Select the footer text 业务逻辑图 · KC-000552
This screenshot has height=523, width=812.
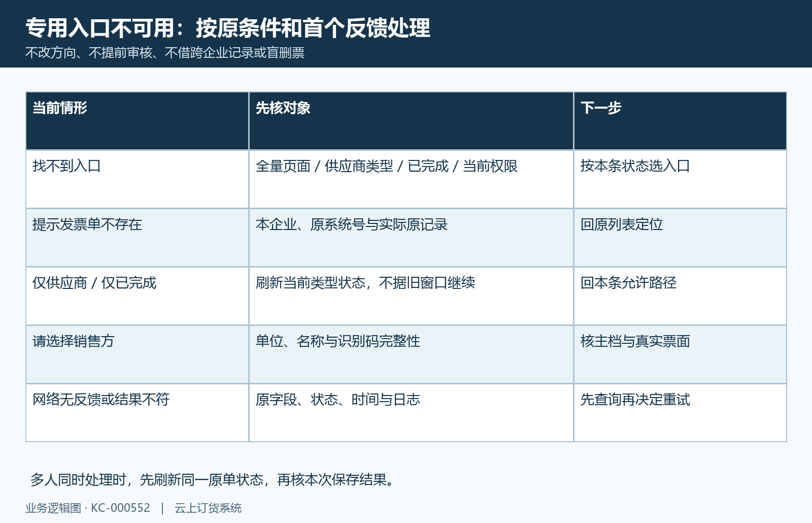click(88, 508)
